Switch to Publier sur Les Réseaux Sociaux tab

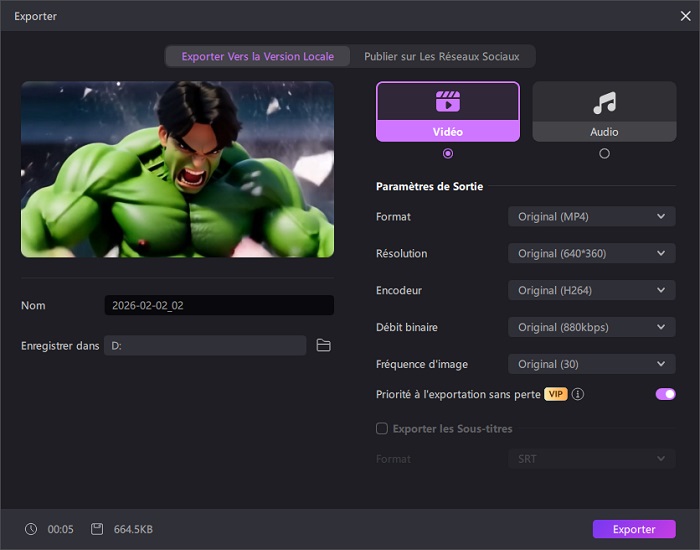(x=442, y=56)
